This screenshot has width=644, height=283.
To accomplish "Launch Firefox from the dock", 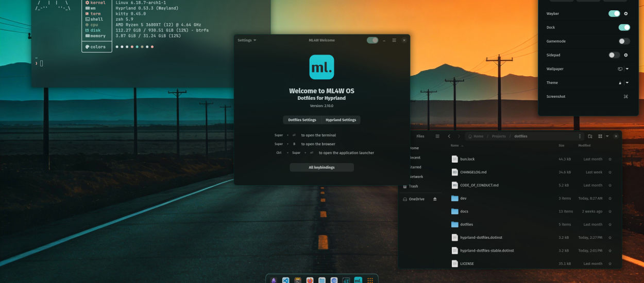I will pyautogui.click(x=310, y=280).
